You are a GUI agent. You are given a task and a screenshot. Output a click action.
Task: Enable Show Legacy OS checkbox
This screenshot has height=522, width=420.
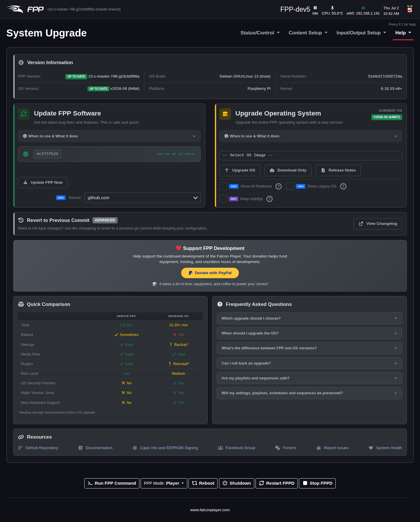[x=290, y=186]
